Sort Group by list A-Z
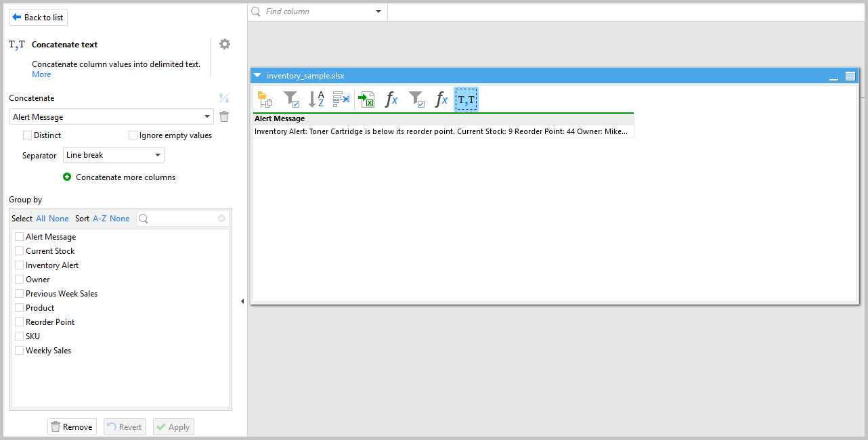868x440 pixels. click(100, 219)
